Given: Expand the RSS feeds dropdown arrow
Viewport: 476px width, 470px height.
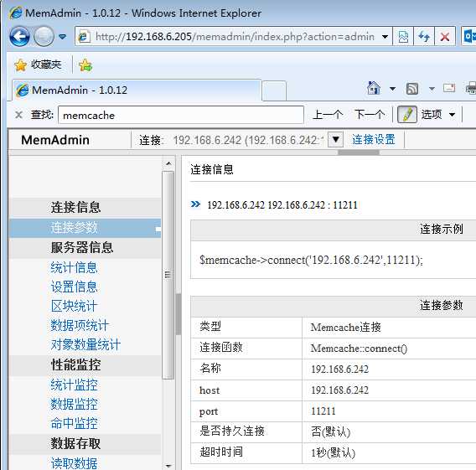Looking at the screenshot, I should coord(432,89).
